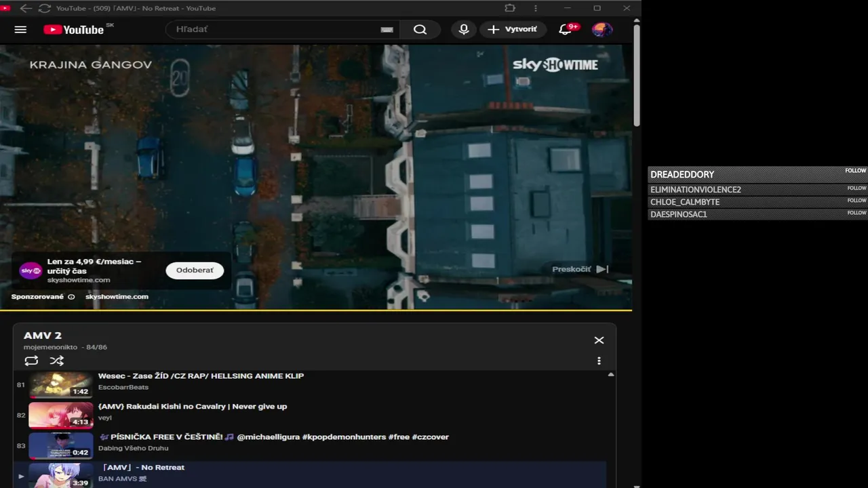The image size is (868, 488).
Task: Close the AMV 2 playlist panel
Action: coord(599,340)
